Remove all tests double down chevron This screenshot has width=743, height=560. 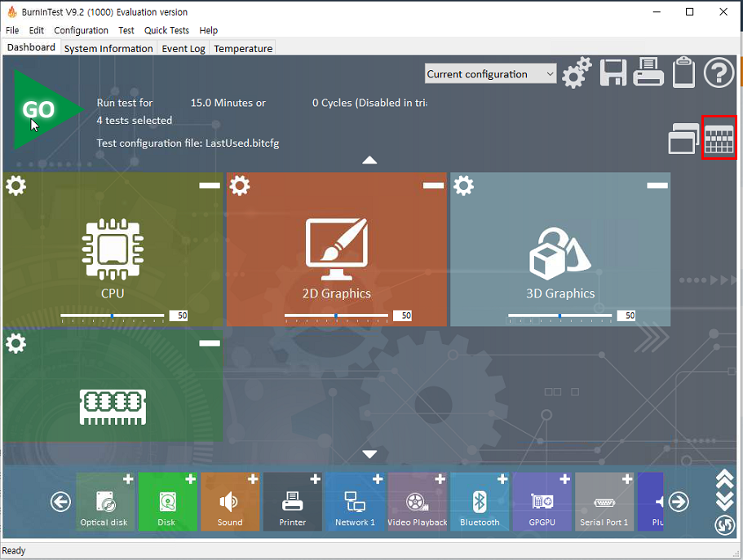pos(725,501)
